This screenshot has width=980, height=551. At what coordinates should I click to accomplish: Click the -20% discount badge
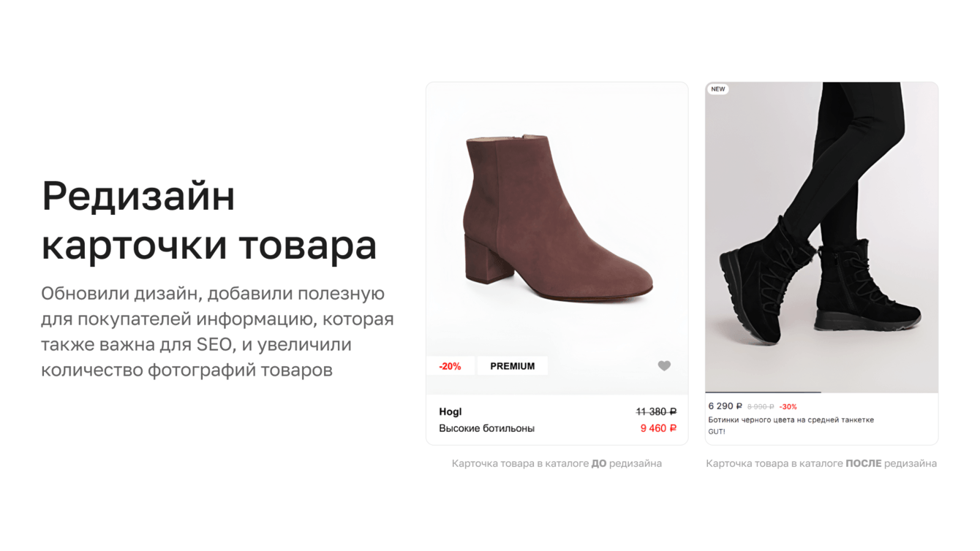tap(450, 366)
